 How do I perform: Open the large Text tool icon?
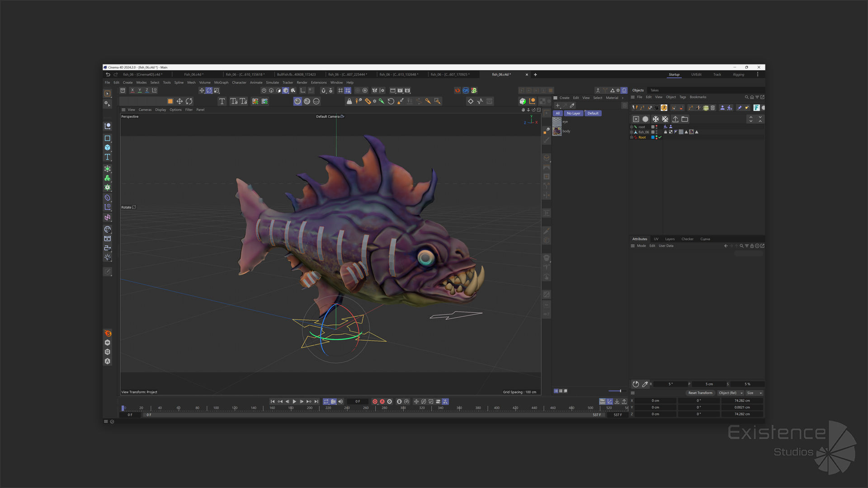pyautogui.click(x=222, y=101)
